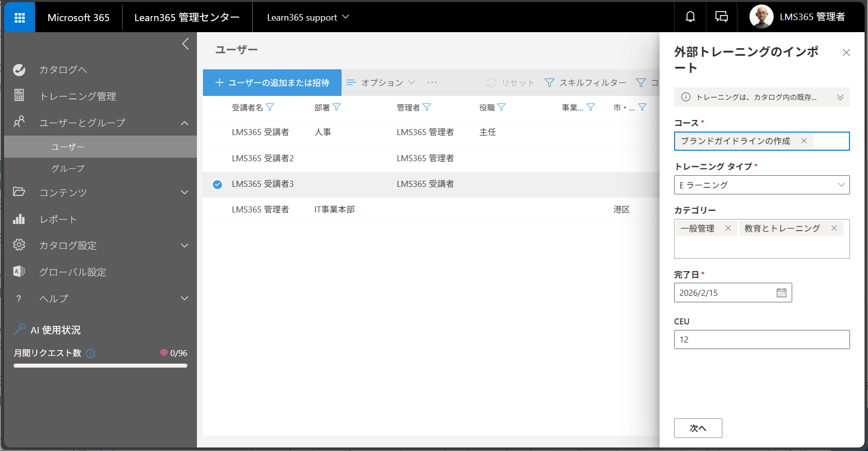
Task: Open the more options ellipsis in toolbar
Action: coord(432,82)
